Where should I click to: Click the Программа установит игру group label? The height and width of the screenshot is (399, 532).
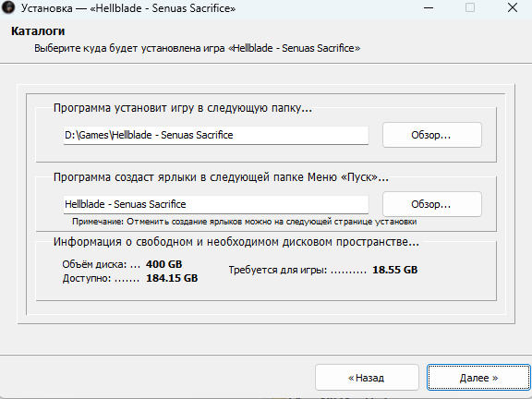(183, 108)
